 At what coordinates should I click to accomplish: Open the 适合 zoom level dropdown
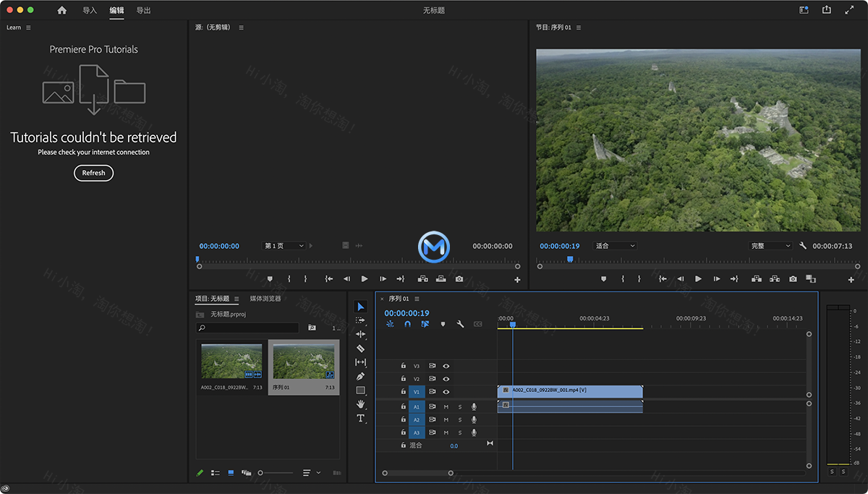click(614, 245)
